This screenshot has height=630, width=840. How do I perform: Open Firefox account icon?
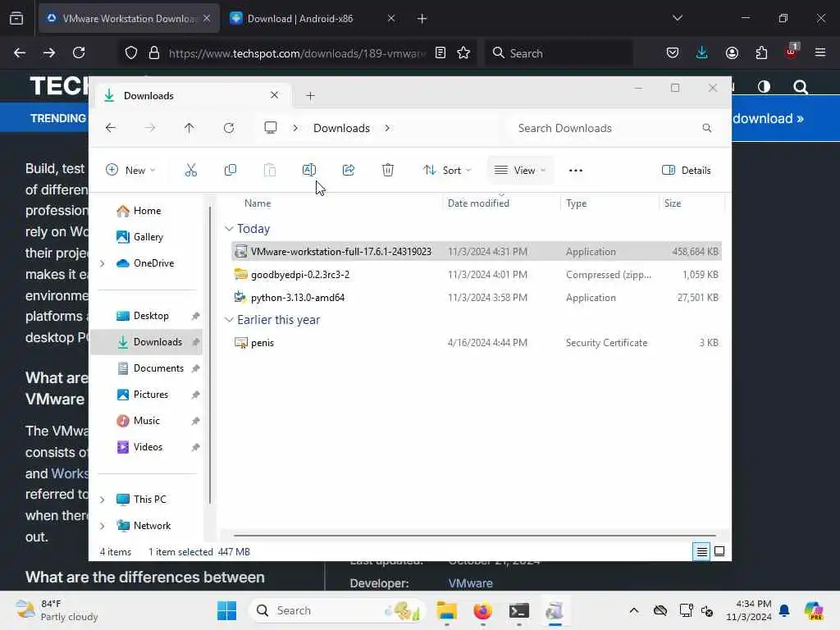(x=732, y=53)
